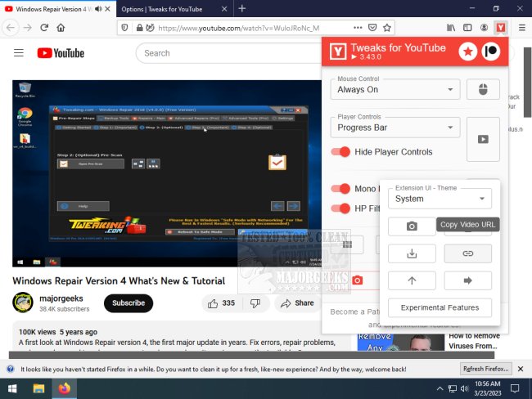
Task: Open the Firefox application menu
Action: 522,28
